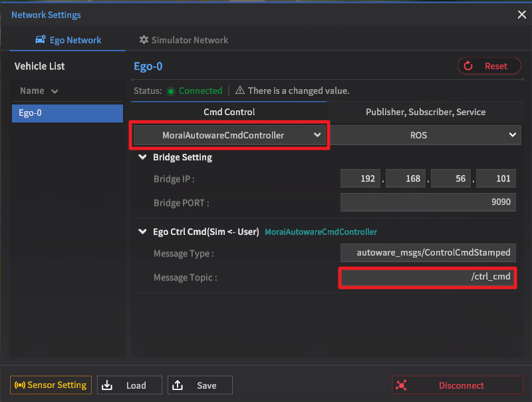Viewport: 532px width, 402px height.
Task: Click the Message Type field
Action: point(428,253)
